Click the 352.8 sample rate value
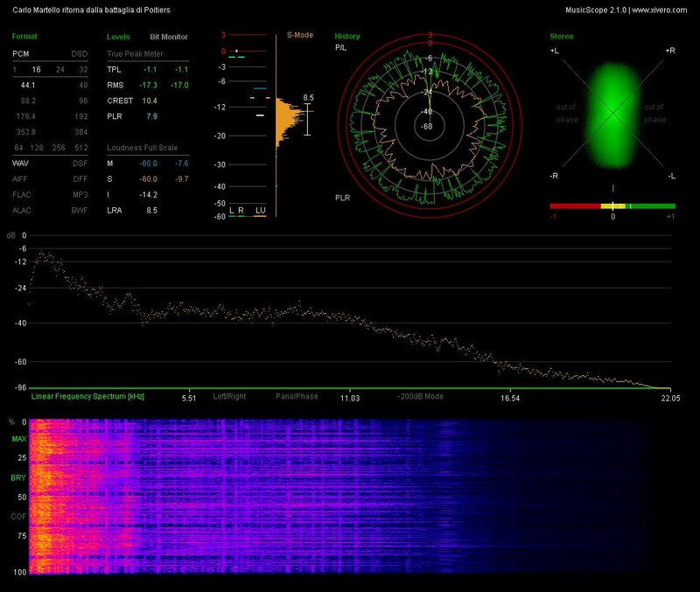The width and height of the screenshot is (700, 592). click(x=26, y=132)
